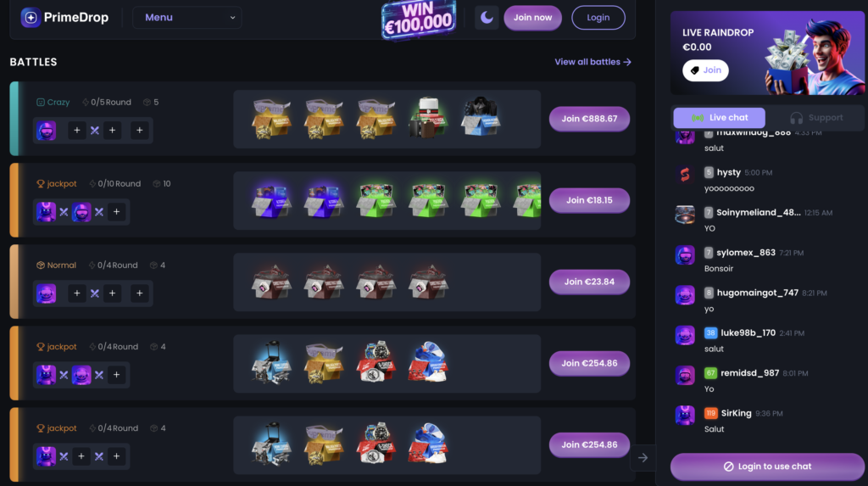This screenshot has height=486, width=868.
Task: Switch to the Support tab
Action: [816, 118]
